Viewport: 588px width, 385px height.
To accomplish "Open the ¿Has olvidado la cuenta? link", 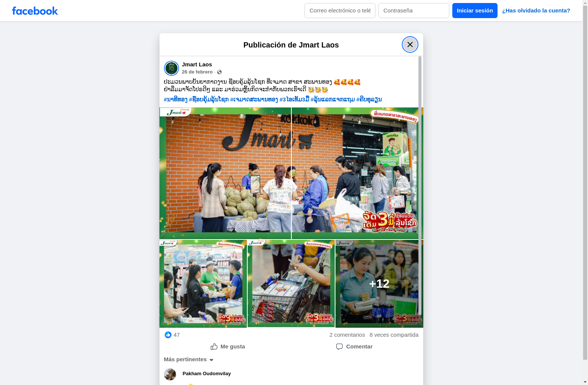I will point(536,11).
